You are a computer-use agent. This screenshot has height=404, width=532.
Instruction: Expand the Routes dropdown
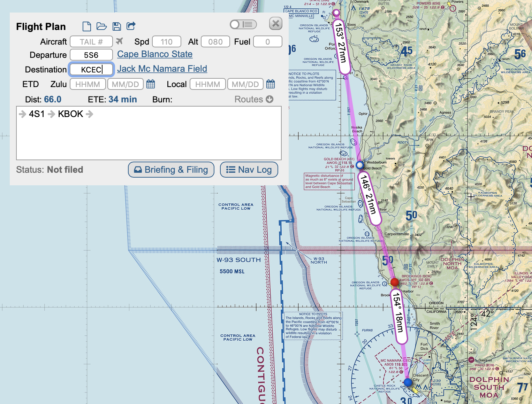pos(254,99)
